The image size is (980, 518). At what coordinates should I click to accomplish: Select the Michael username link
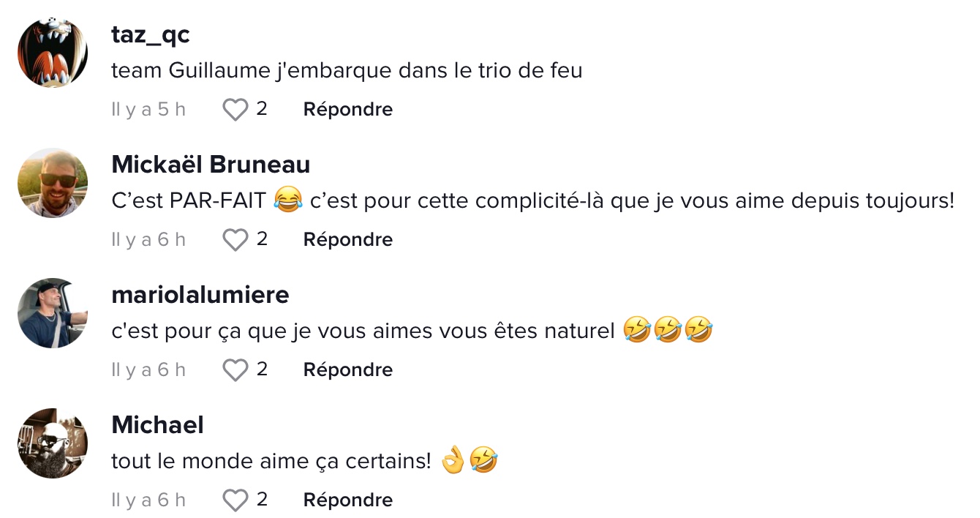[x=157, y=425]
